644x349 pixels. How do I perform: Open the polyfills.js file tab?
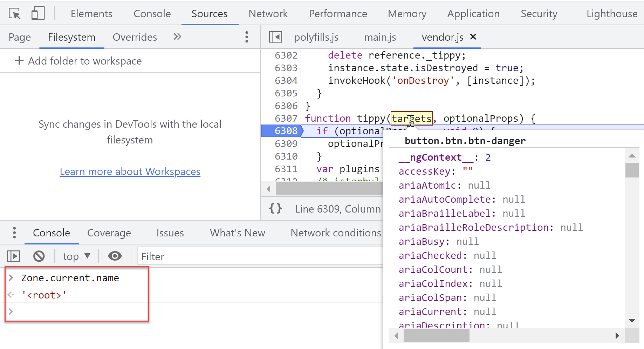pyautogui.click(x=316, y=37)
